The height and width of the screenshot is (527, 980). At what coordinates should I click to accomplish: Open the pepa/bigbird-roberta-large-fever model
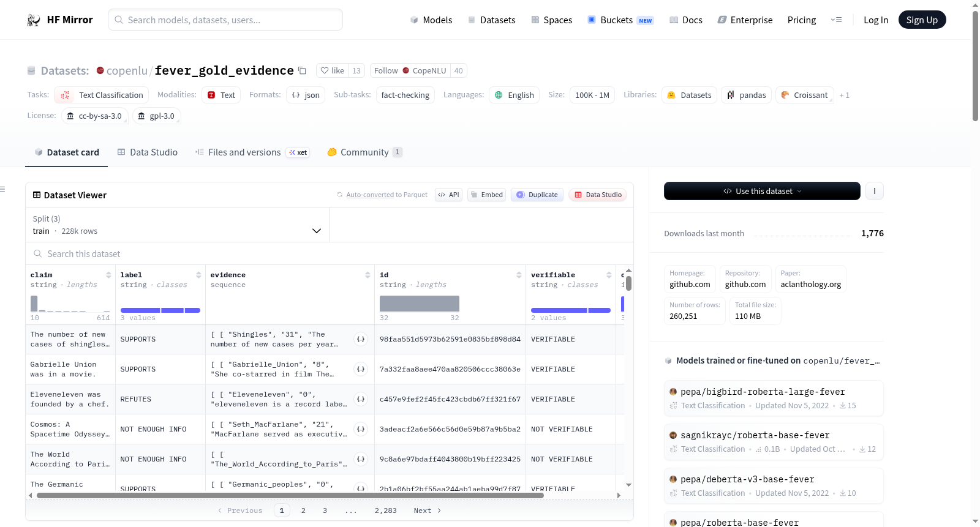[774, 398]
